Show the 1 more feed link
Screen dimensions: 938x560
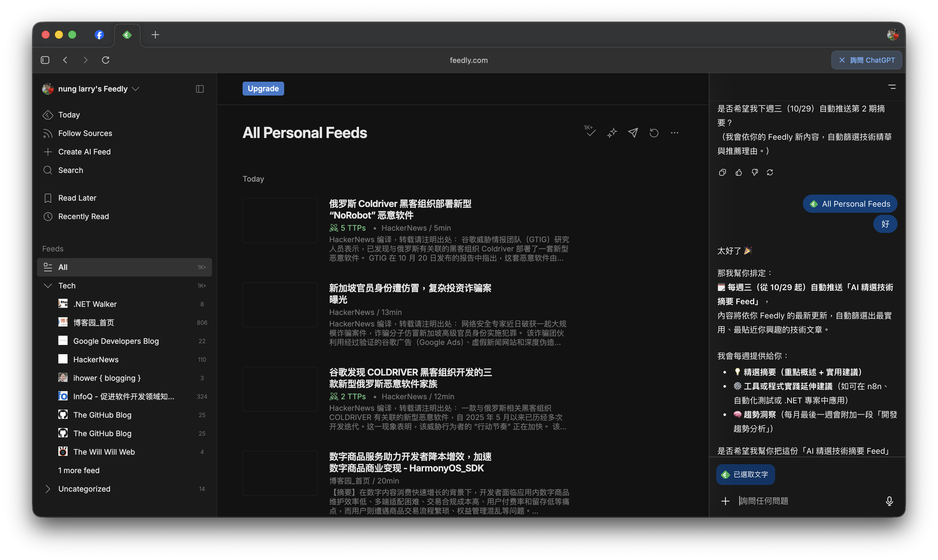click(x=79, y=470)
